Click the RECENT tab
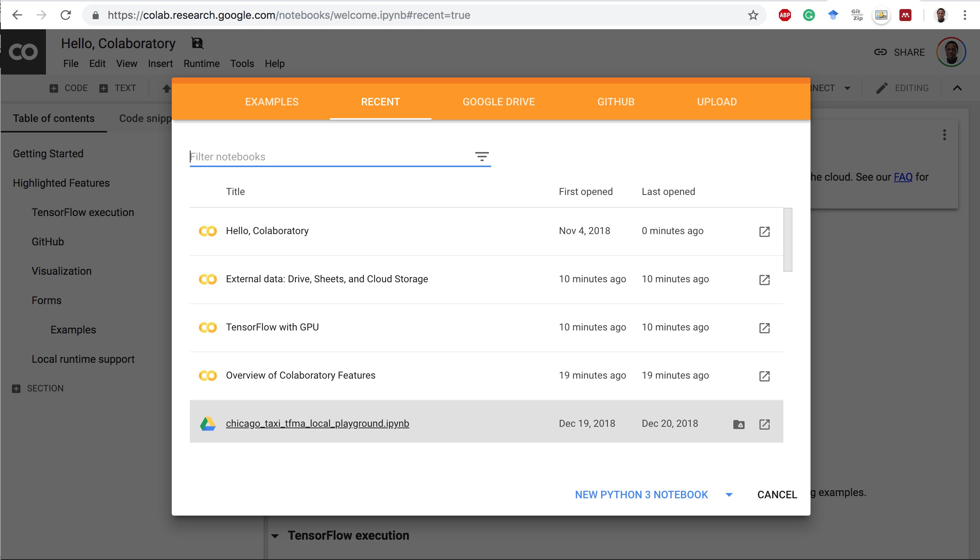The width and height of the screenshot is (980, 560). (x=381, y=102)
